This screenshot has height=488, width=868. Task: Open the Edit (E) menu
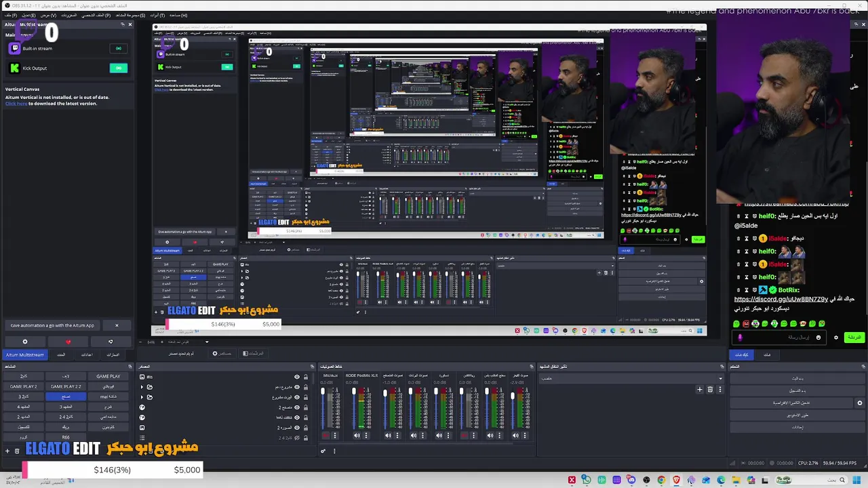28,15
